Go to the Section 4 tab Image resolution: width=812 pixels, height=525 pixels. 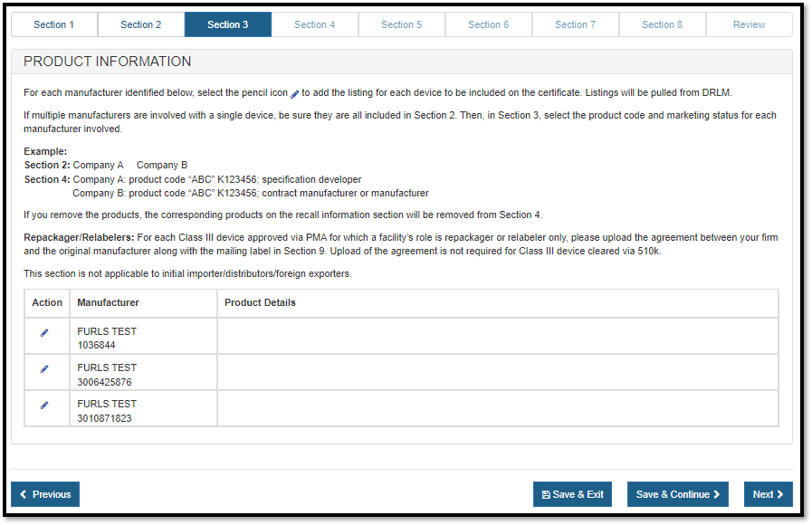315,24
